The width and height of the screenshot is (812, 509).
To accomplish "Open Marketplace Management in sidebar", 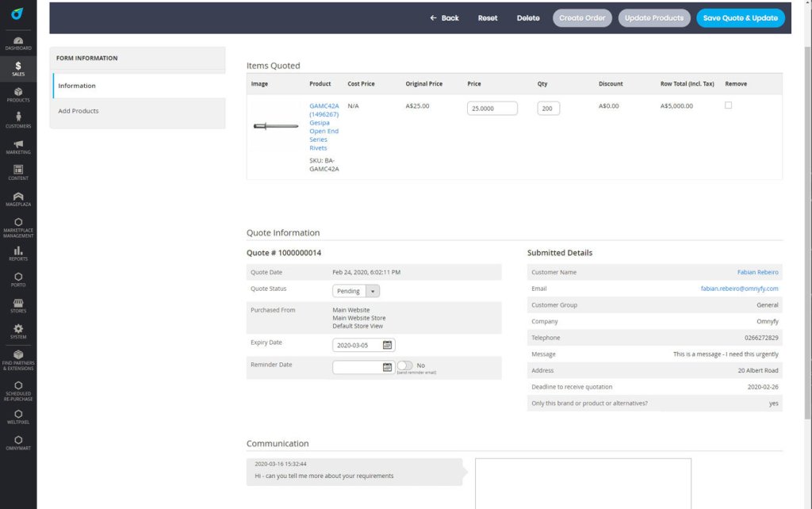I will (x=18, y=228).
